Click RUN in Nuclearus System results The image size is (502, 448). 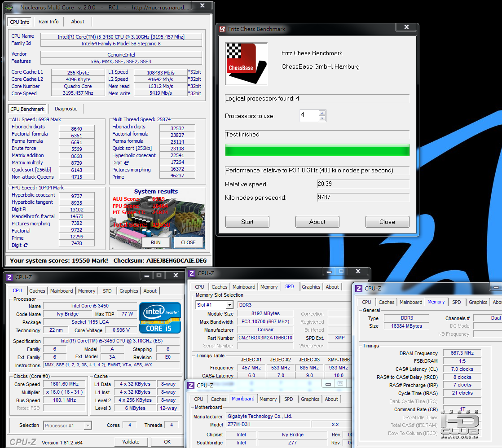click(x=156, y=242)
